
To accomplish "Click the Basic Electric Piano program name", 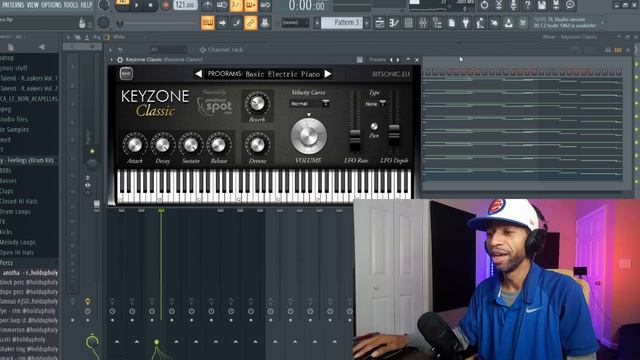I will point(282,74).
